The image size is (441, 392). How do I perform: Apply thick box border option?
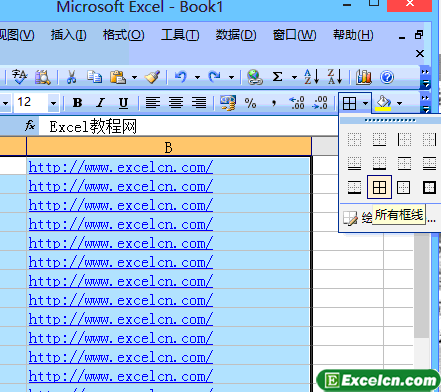(429, 187)
